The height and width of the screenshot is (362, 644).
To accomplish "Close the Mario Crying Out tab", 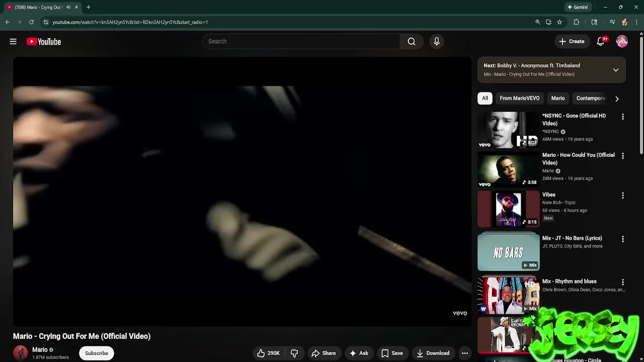I will point(76,7).
